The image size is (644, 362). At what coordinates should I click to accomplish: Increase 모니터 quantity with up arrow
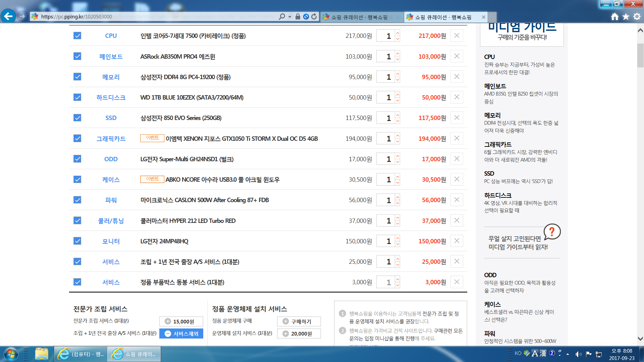coord(397,238)
